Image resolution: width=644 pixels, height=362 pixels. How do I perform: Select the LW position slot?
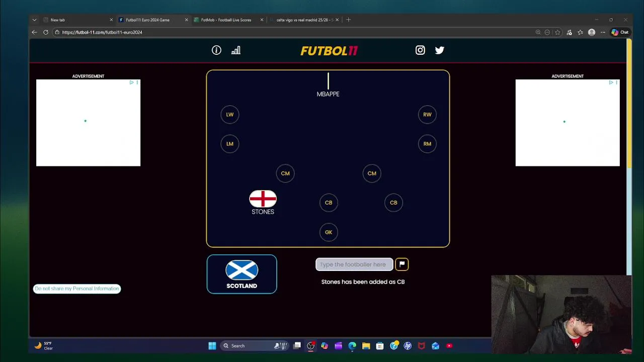tap(230, 115)
